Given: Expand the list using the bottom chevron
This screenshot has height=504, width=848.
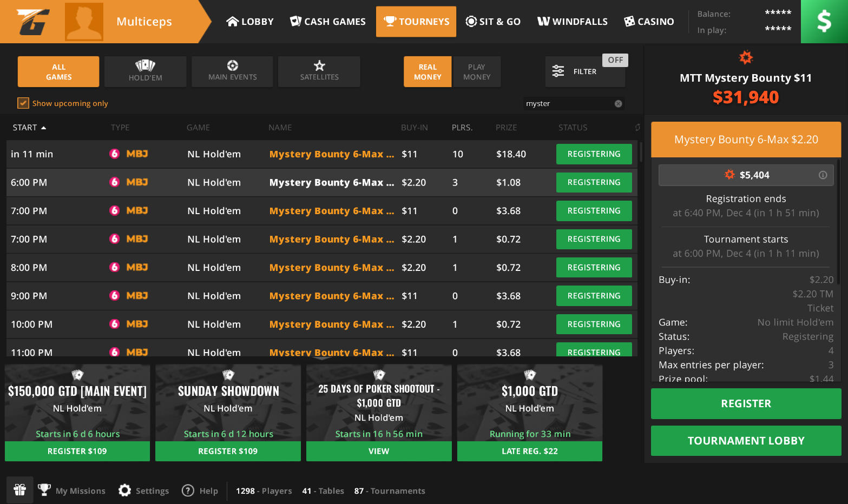Looking at the screenshot, I should point(321,356).
